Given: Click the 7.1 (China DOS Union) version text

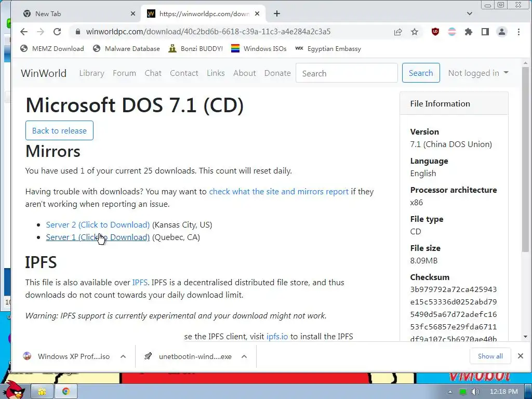Looking at the screenshot, I should pos(451,144).
